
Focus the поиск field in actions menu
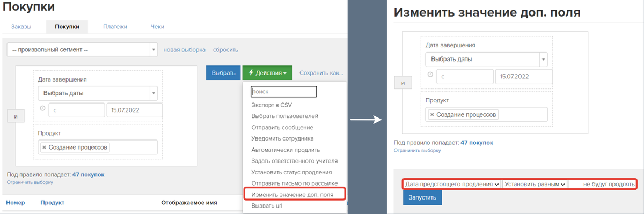tap(284, 92)
